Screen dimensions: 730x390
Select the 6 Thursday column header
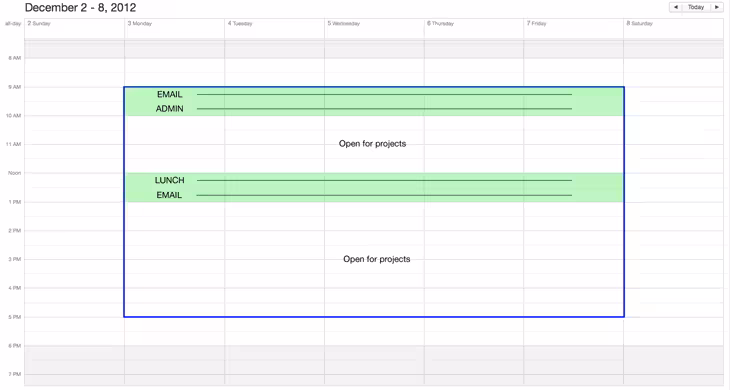440,23
